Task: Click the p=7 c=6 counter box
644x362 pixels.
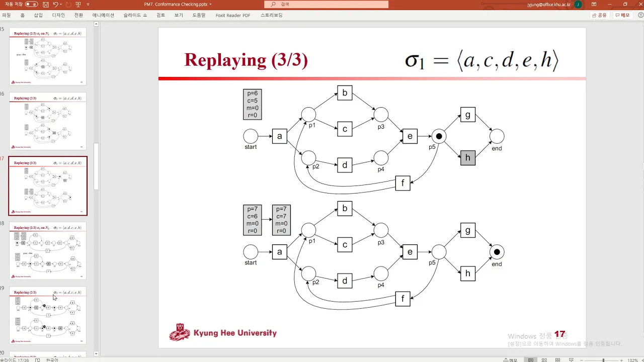Action: point(252,220)
